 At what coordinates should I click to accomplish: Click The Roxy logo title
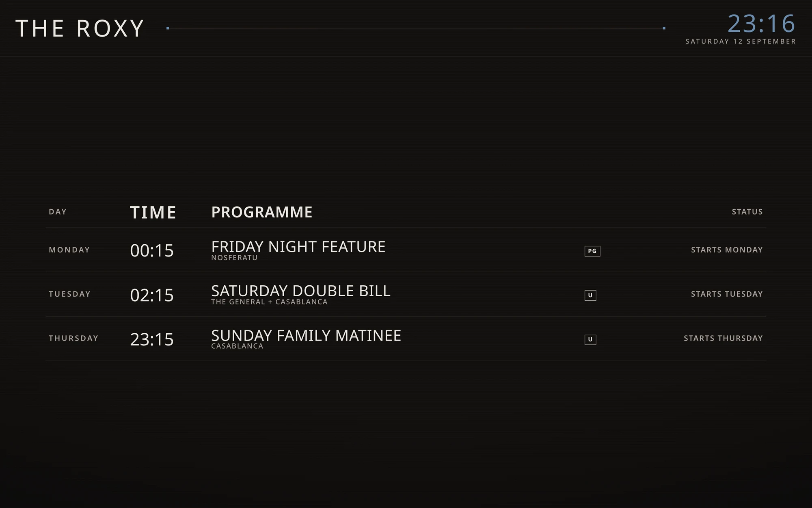click(80, 28)
